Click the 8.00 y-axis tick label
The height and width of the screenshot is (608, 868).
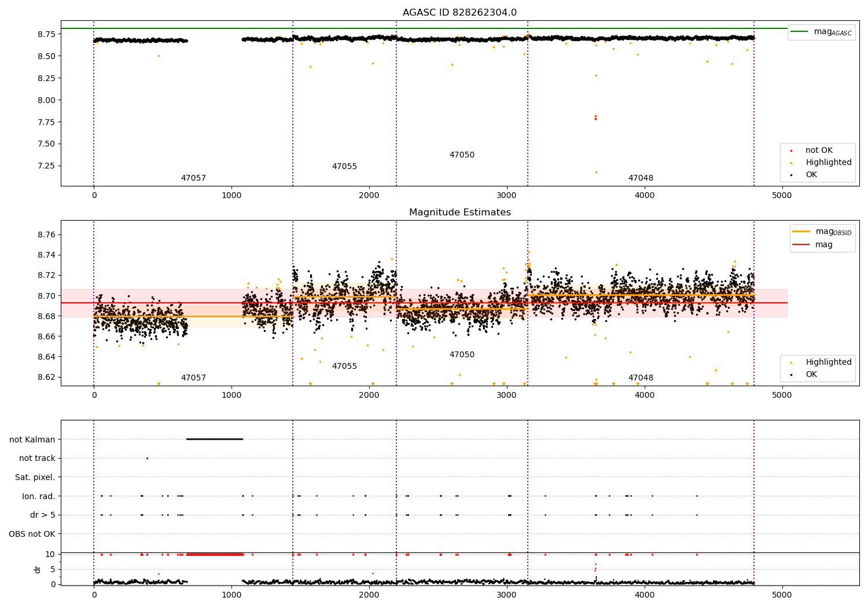46,100
